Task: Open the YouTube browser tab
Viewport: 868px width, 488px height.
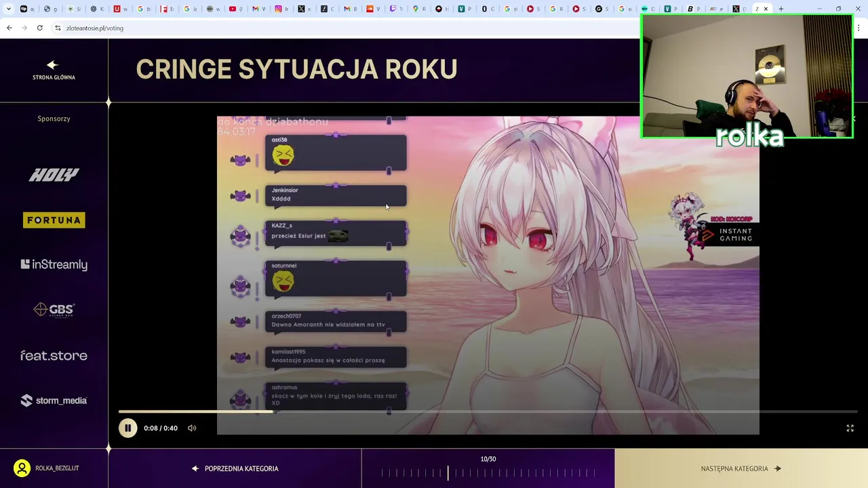Action: pyautogui.click(x=237, y=9)
